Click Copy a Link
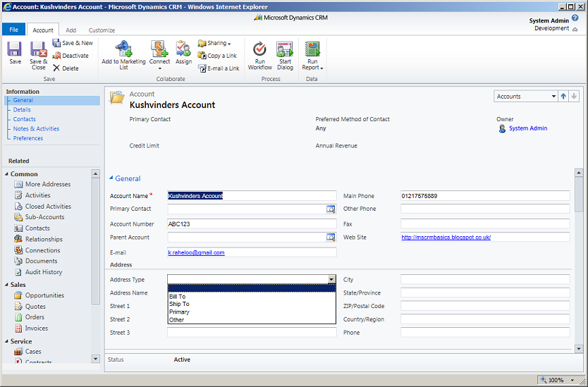 click(217, 56)
